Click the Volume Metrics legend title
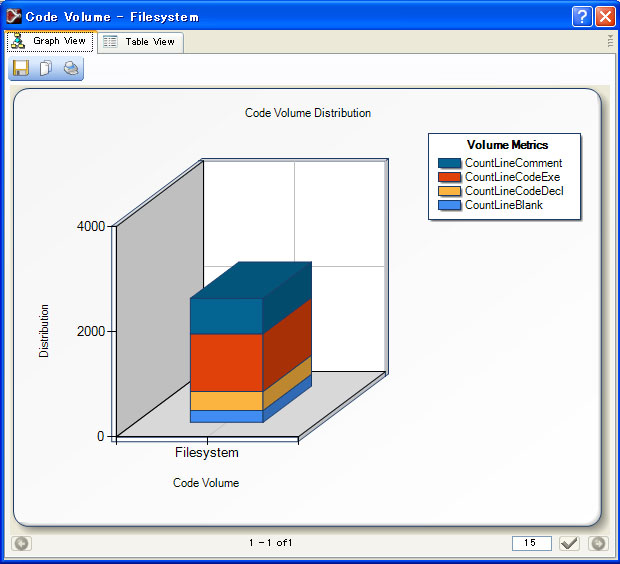The image size is (620, 564). tap(507, 145)
